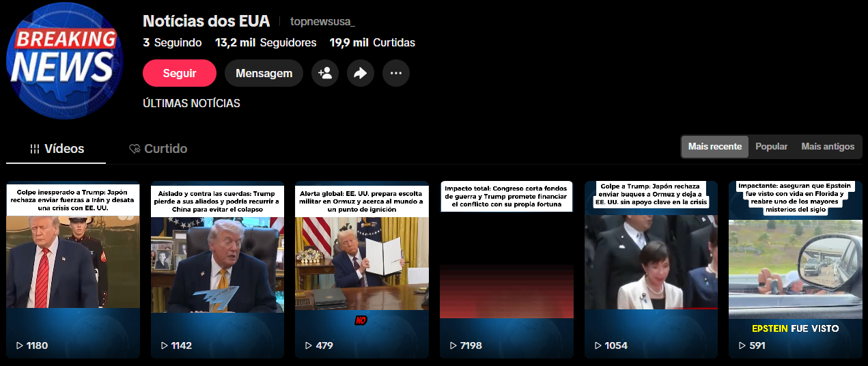Click play icon beside 591 views
Viewport: 868px width, 366px height.
point(742,346)
